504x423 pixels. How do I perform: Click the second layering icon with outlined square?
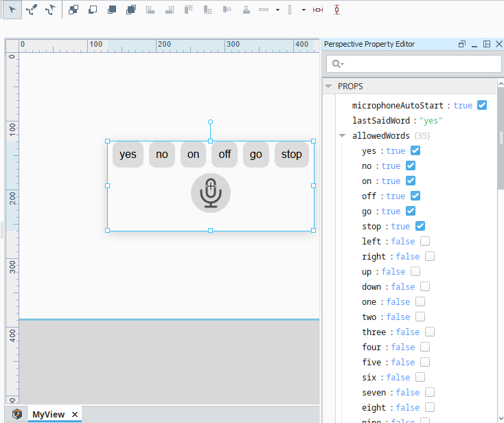[93, 10]
